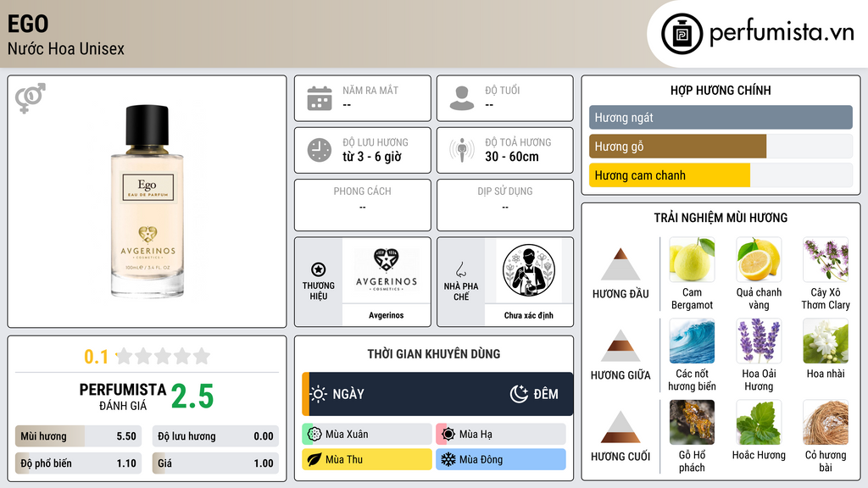Click the EGO product title
The height and width of the screenshot is (488, 868).
coord(28,24)
